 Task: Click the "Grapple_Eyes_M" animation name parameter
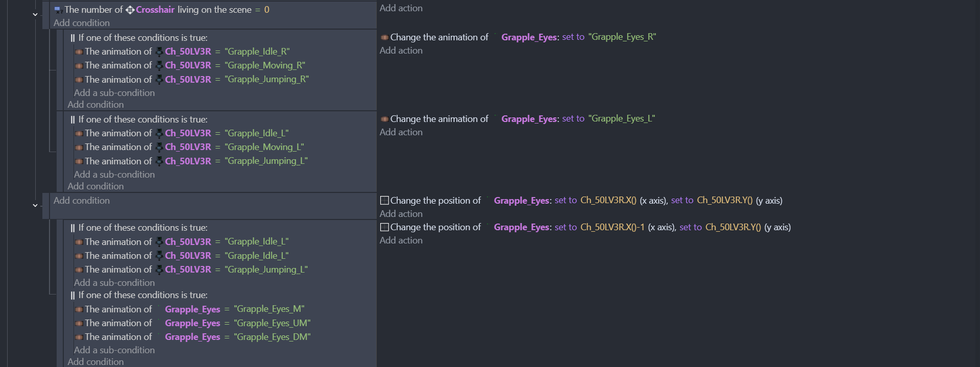click(269, 309)
